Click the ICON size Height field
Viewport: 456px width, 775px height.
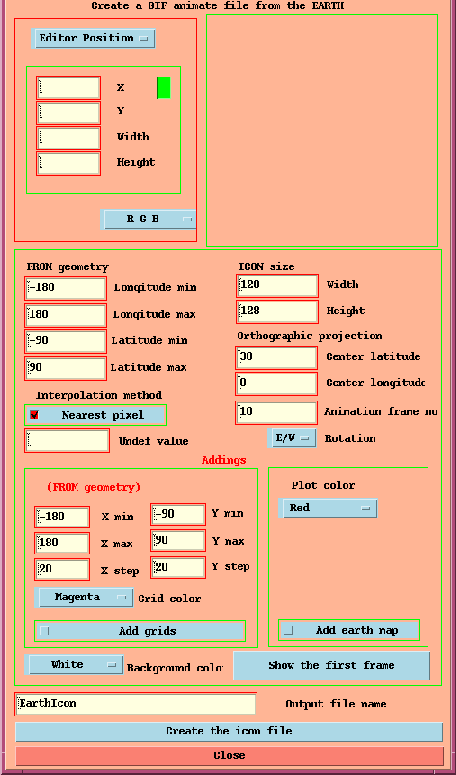click(x=277, y=312)
